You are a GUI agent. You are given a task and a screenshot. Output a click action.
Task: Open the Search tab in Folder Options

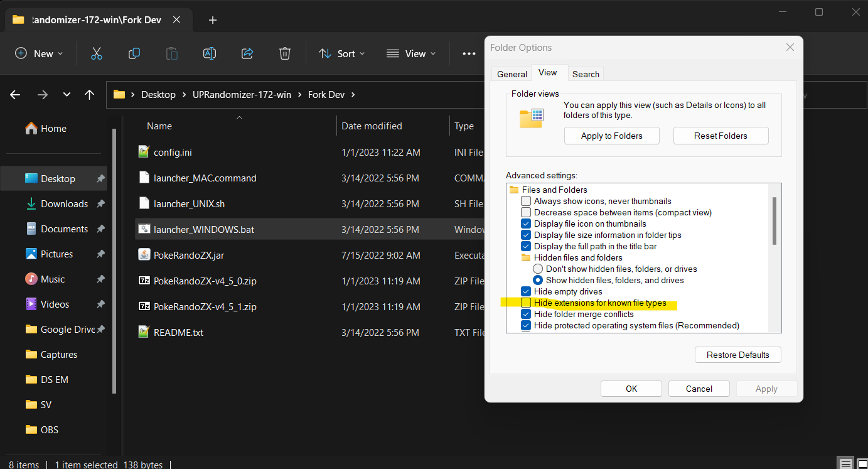[x=585, y=73]
